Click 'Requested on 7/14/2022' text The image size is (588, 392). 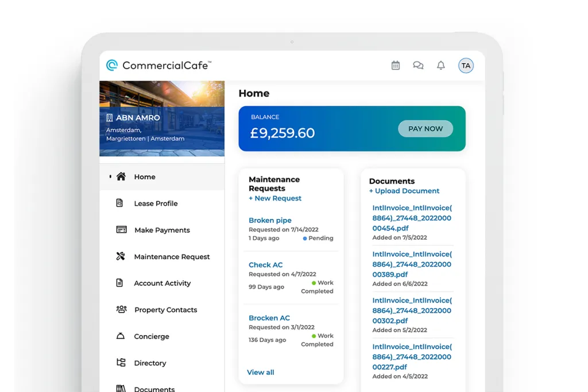click(284, 229)
